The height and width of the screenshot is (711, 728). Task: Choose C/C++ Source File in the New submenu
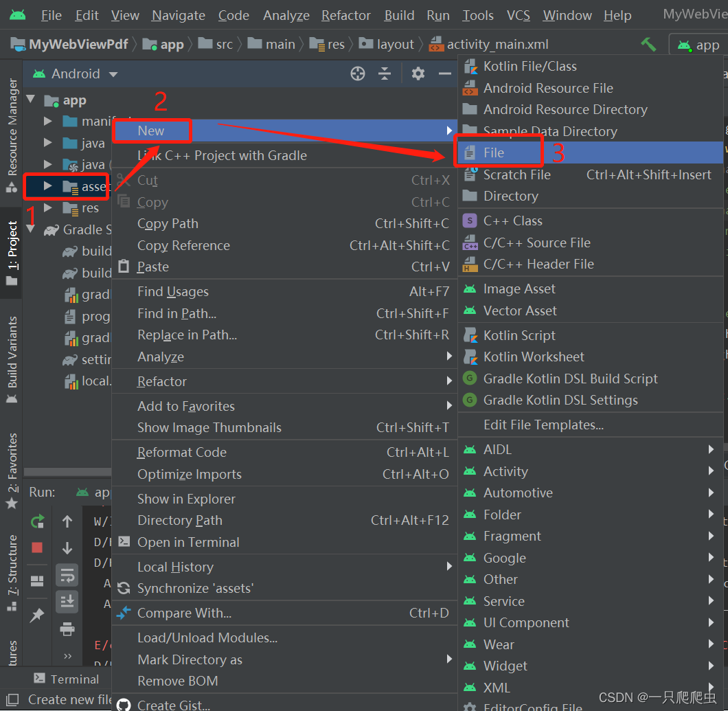pyautogui.click(x=590, y=242)
